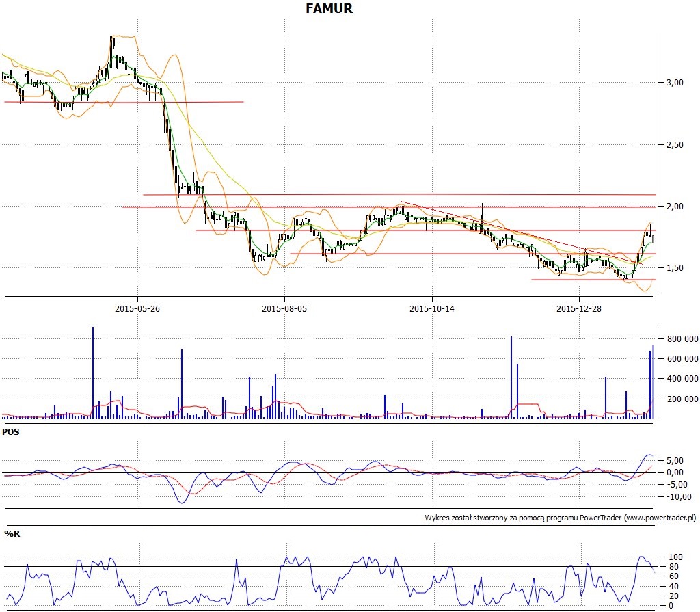Click the -10,00 POS axis value
This screenshot has width=700, height=612.
(679, 496)
